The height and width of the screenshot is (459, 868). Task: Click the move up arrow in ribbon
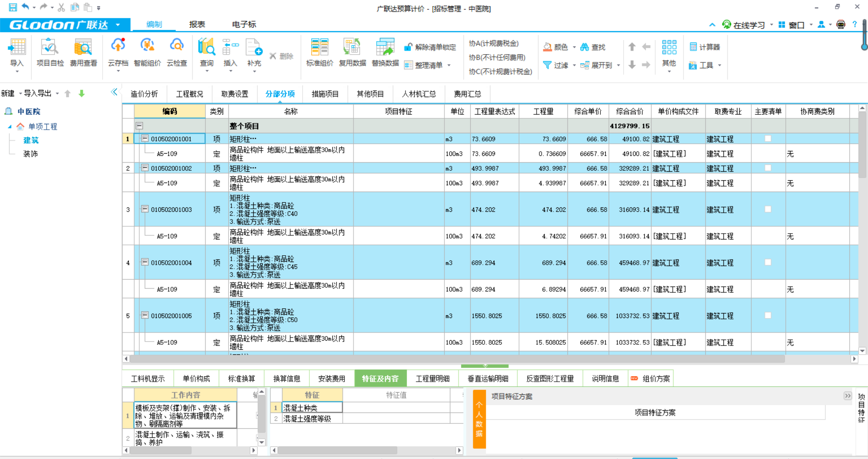coord(632,47)
